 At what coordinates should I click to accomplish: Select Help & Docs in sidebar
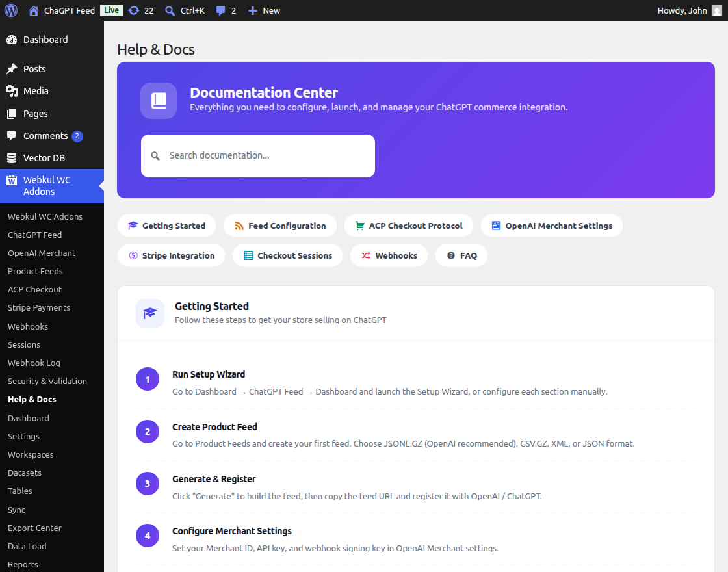coord(32,399)
